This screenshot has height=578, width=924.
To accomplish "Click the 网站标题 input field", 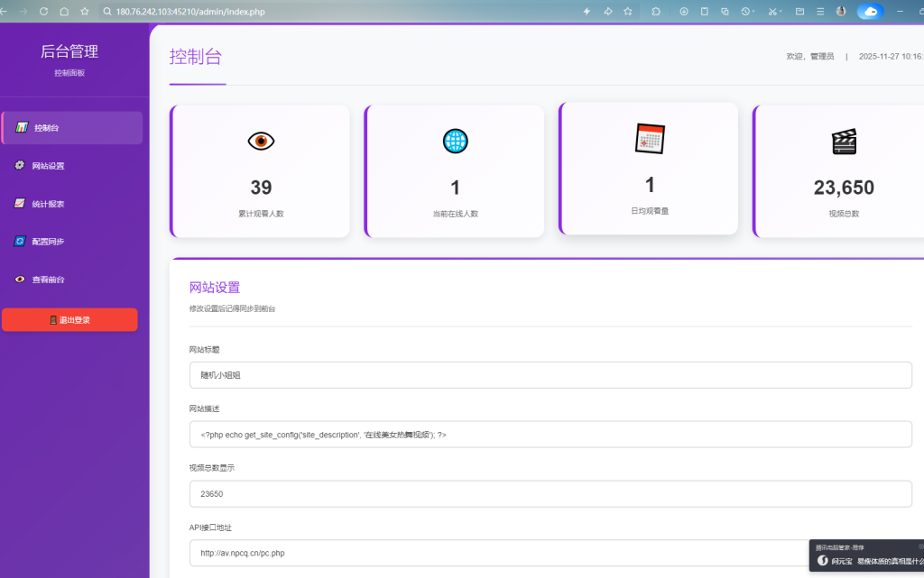I will [550, 375].
